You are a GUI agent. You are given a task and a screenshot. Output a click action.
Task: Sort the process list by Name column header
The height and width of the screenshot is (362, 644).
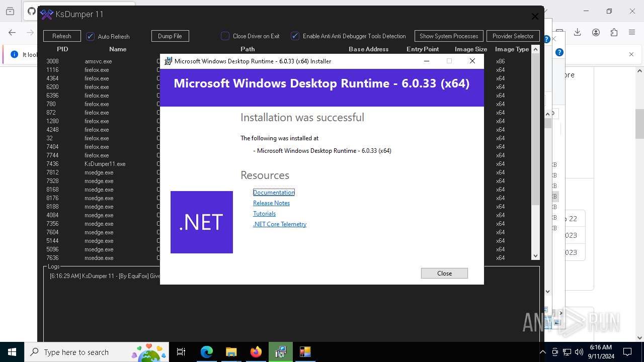[118, 49]
